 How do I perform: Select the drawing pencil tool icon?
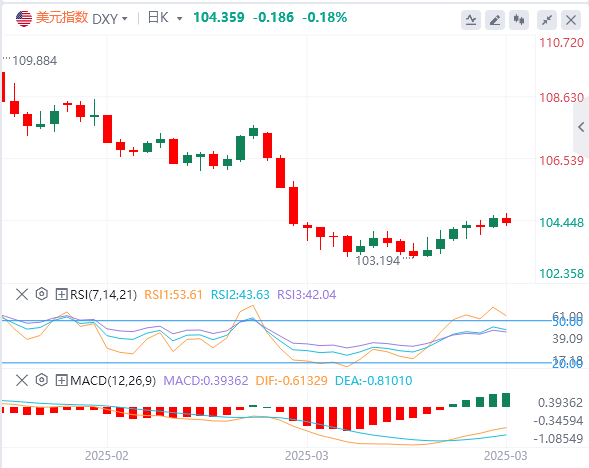495,20
